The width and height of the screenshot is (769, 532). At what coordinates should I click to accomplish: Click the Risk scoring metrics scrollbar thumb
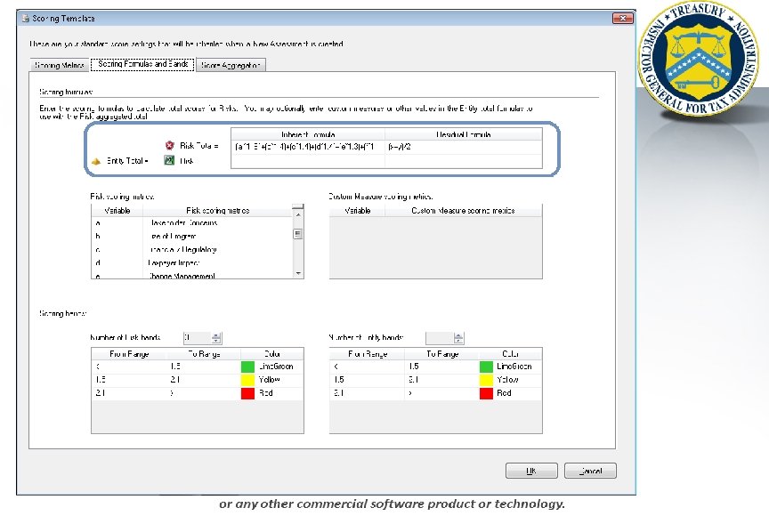pyautogui.click(x=297, y=234)
